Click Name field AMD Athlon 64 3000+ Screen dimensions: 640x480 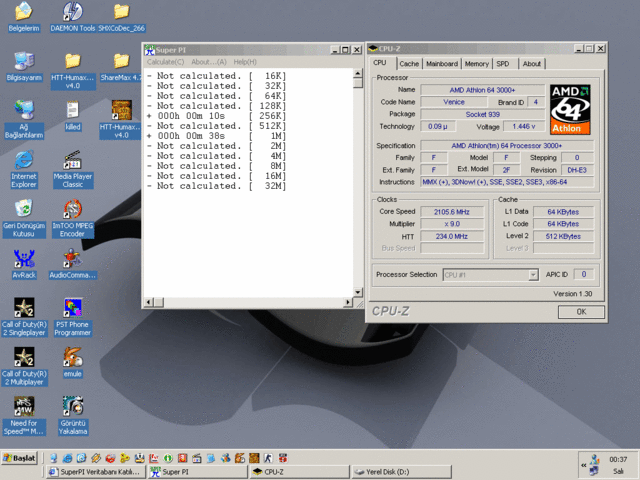[x=482, y=90]
